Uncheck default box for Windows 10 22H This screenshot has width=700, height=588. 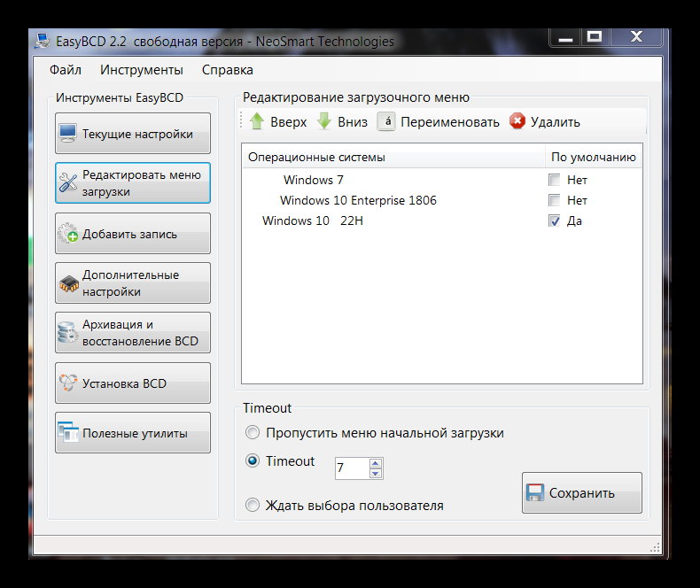coord(554,220)
